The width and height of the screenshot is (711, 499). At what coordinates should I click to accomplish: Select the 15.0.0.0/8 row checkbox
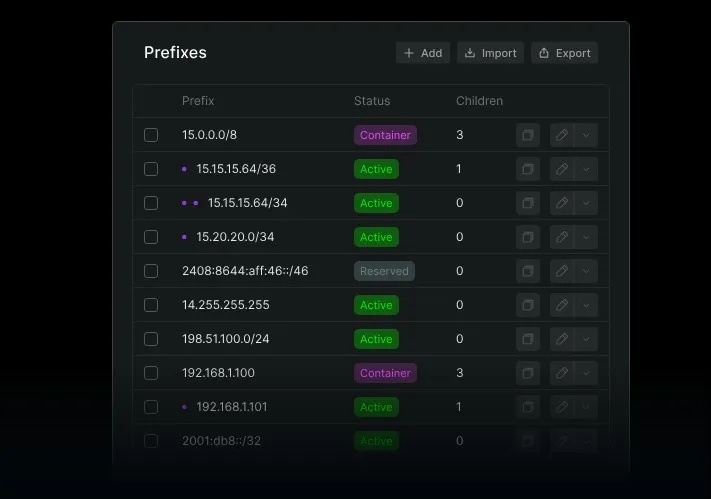tap(151, 135)
